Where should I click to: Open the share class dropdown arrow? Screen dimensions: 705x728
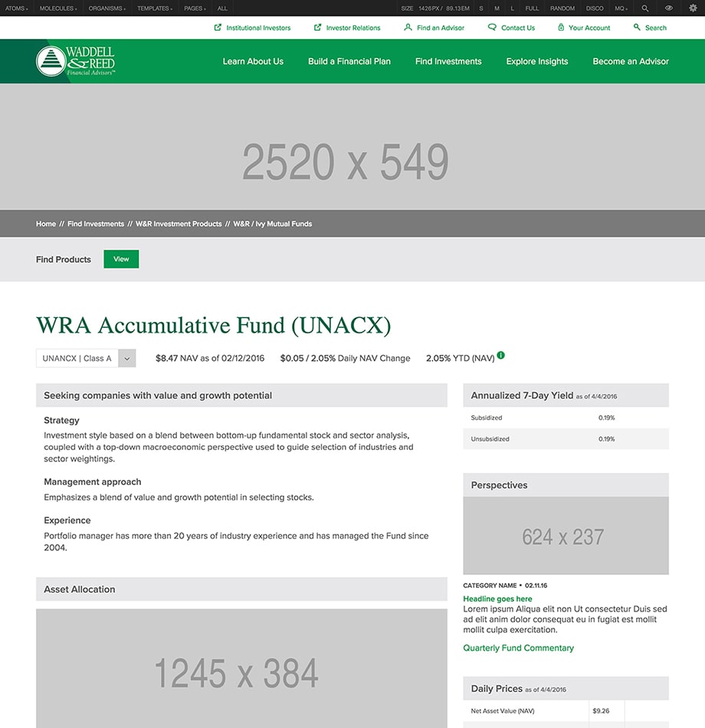point(126,359)
